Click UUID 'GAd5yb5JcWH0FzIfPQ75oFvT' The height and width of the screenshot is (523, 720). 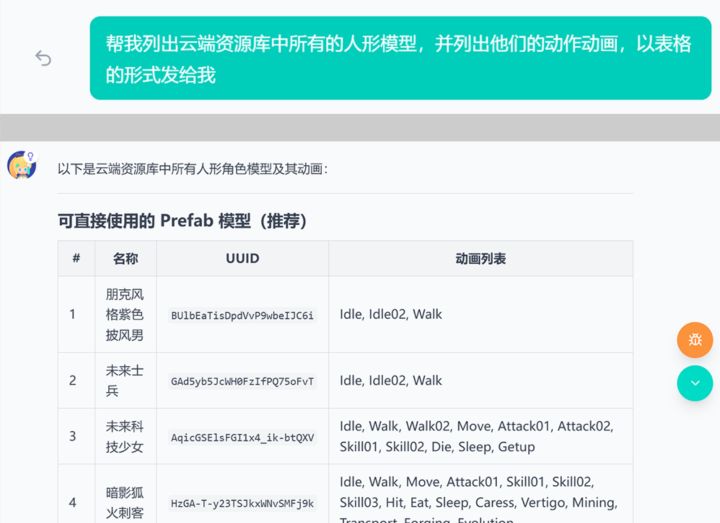[242, 382]
